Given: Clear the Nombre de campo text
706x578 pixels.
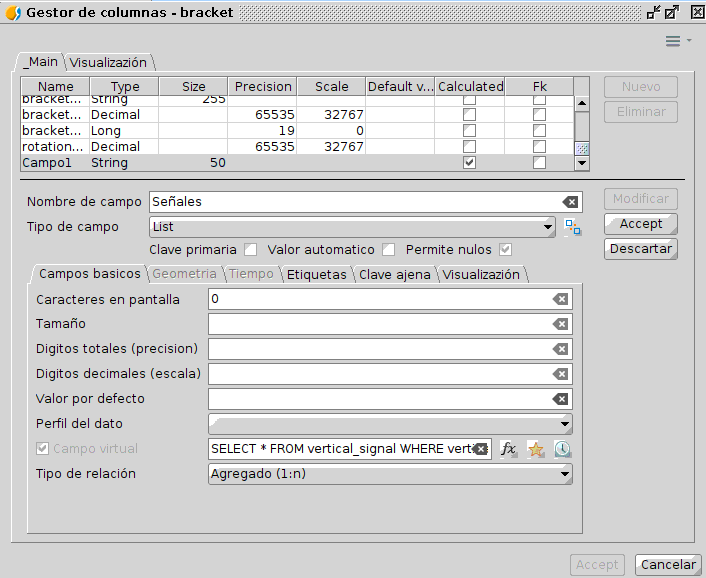Looking at the screenshot, I should [x=570, y=202].
